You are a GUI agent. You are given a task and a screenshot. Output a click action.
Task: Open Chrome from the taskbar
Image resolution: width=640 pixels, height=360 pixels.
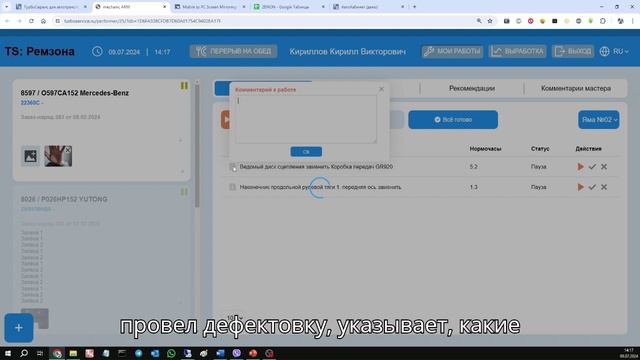click(57, 353)
